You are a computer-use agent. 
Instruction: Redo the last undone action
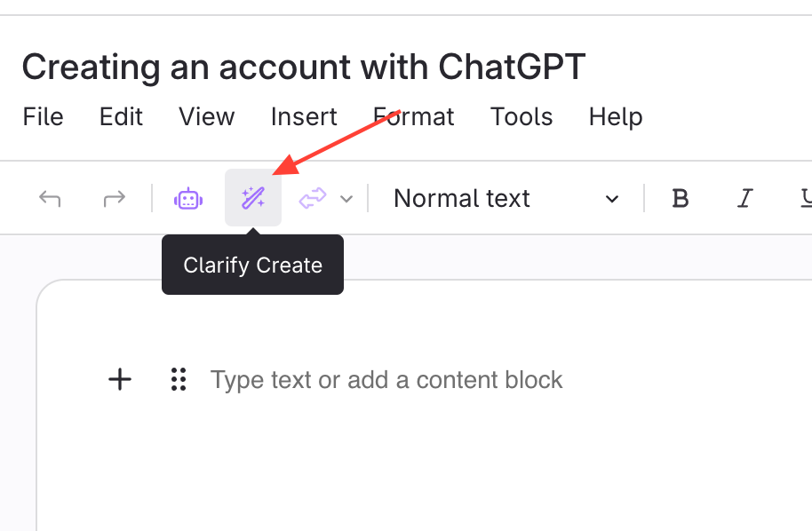[115, 199]
